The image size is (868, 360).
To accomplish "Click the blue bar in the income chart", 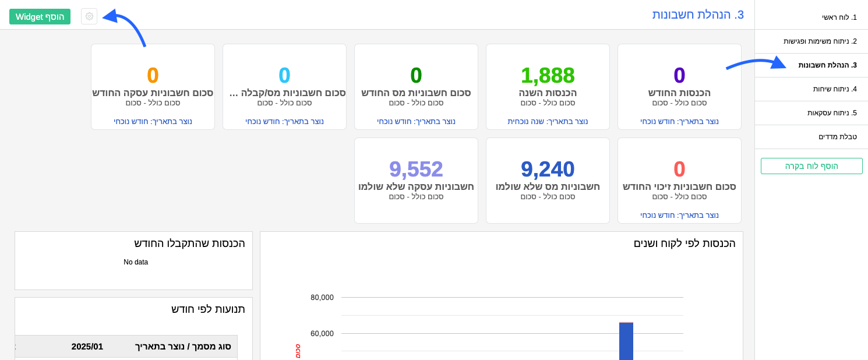I will (626, 341).
